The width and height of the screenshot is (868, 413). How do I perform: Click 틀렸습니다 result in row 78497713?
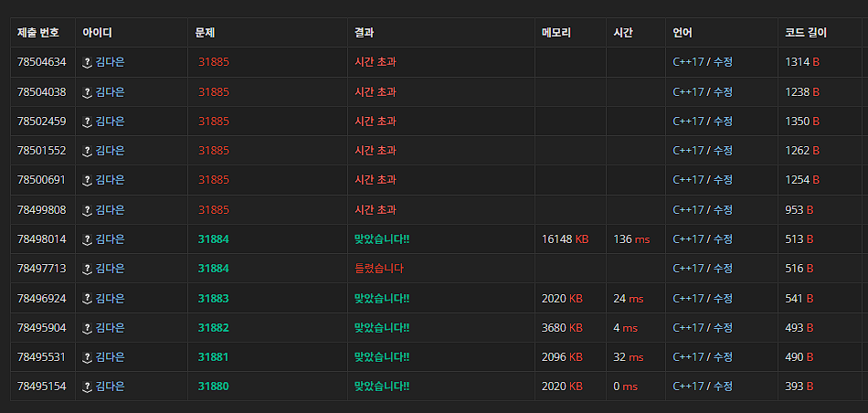coord(379,269)
